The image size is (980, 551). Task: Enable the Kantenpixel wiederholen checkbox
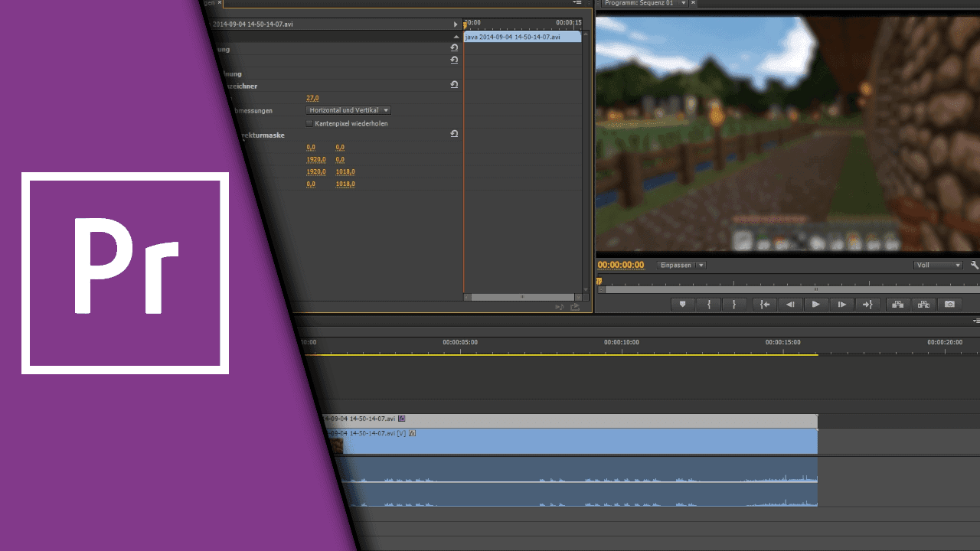tap(309, 123)
